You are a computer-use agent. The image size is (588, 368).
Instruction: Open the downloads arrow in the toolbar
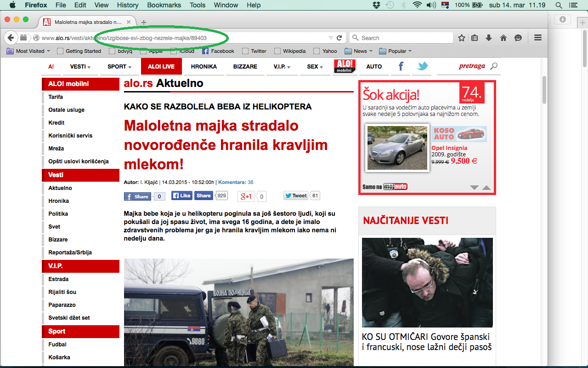pos(489,38)
